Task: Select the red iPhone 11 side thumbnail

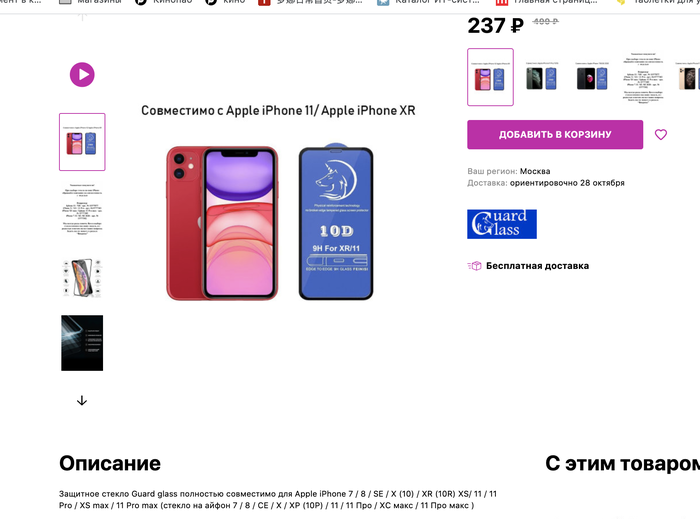Action: pyautogui.click(x=82, y=142)
